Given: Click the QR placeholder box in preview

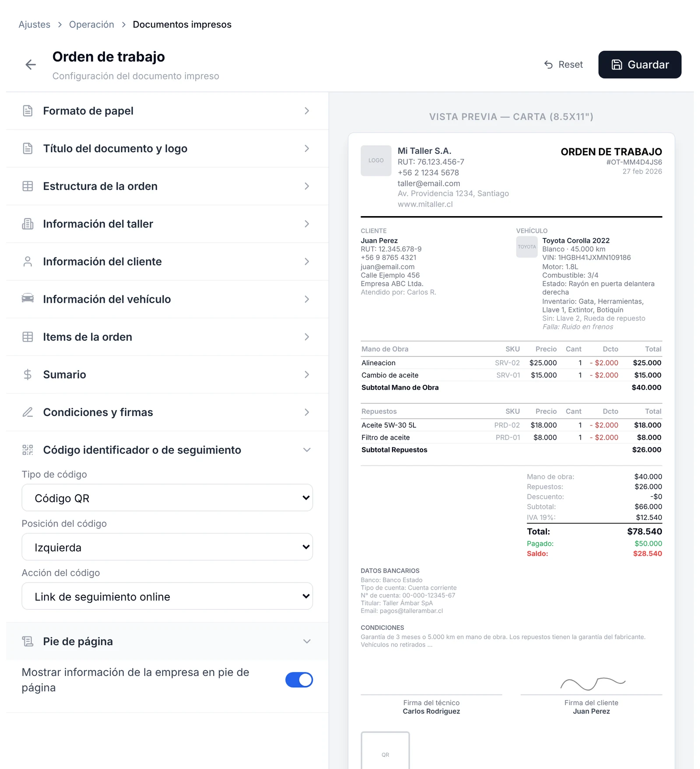Looking at the screenshot, I should 385,750.
